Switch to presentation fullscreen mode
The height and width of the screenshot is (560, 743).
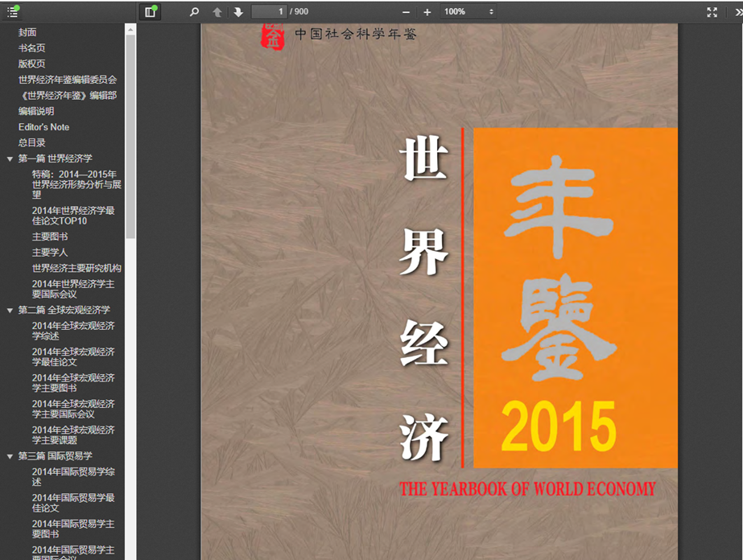712,12
